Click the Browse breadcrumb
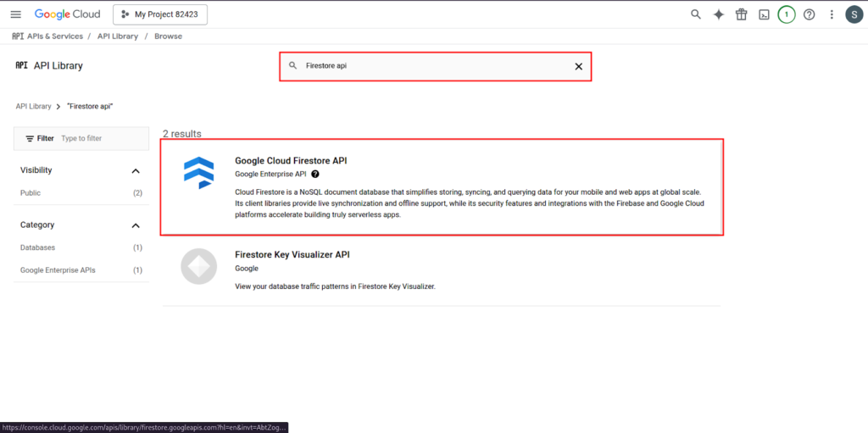 click(x=169, y=36)
